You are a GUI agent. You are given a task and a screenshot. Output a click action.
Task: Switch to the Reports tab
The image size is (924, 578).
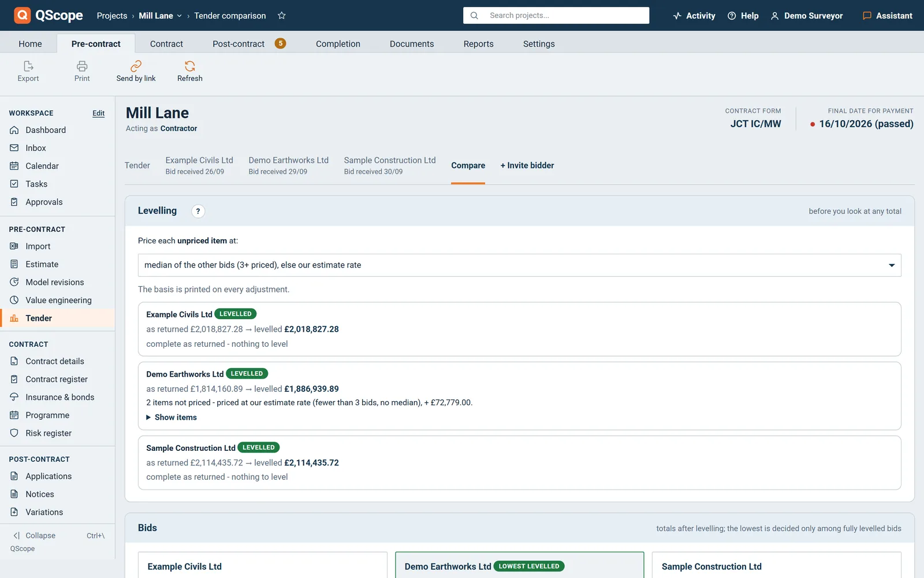click(x=478, y=44)
